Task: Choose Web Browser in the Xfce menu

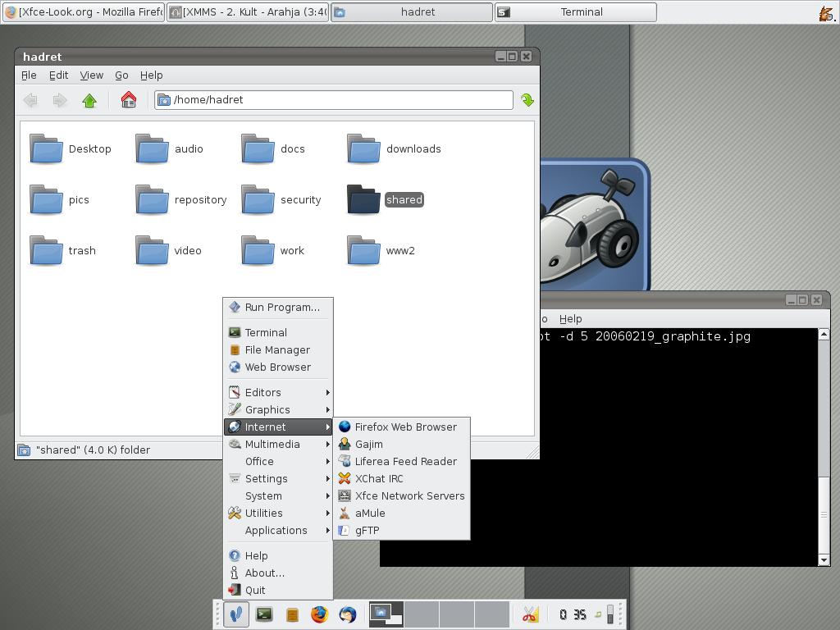Action: pos(279,367)
